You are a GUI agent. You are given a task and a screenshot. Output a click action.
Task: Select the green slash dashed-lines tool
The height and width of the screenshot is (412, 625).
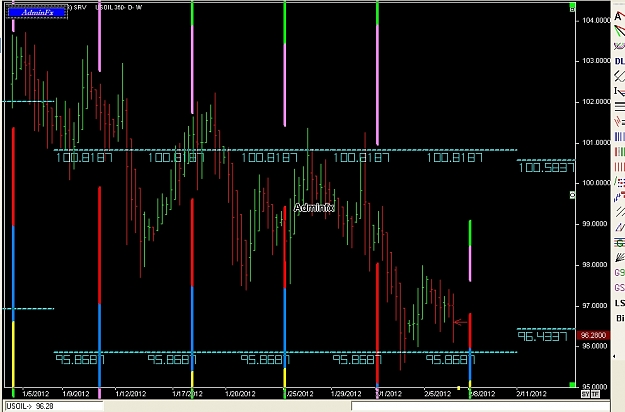click(x=619, y=182)
